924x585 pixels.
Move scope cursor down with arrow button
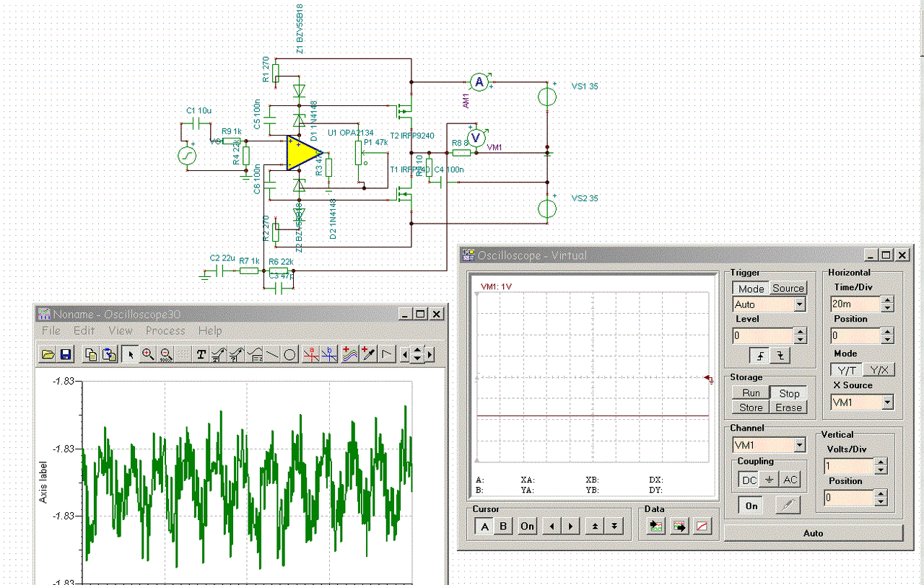[x=614, y=526]
